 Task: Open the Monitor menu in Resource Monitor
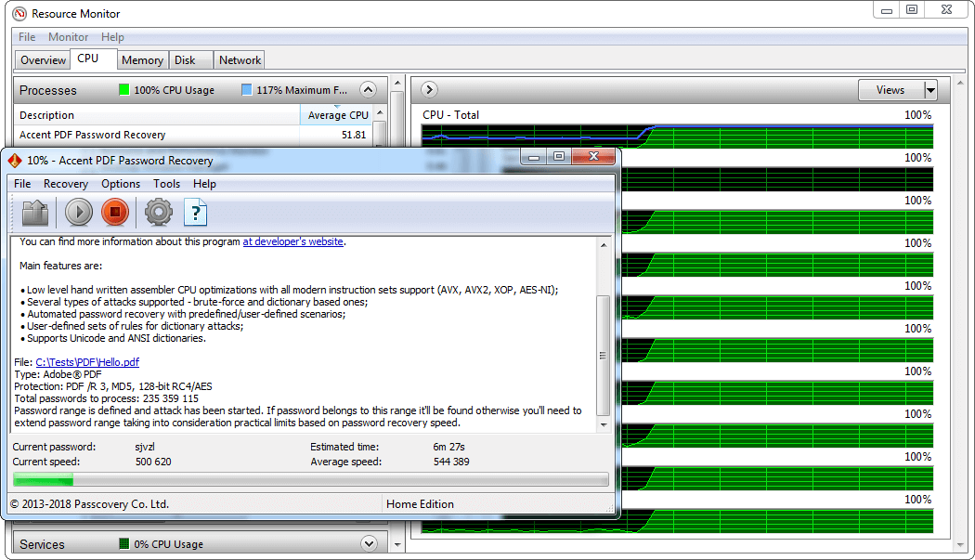[68, 37]
